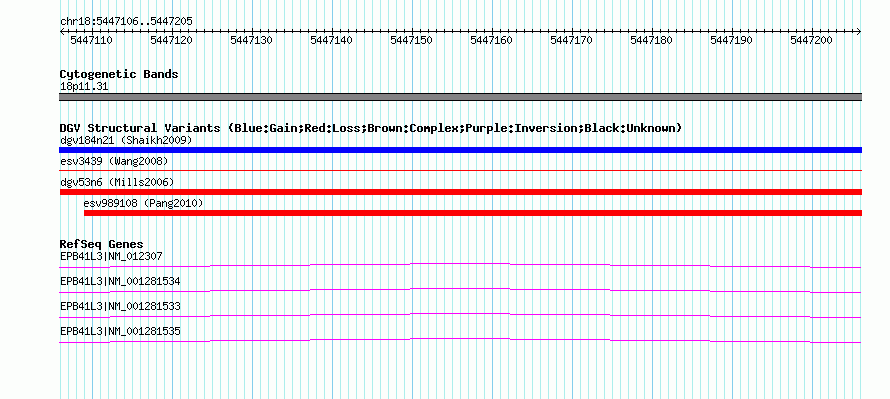Click the thin red esv3439 loss line
The width and height of the screenshot is (890, 399).
click(460, 170)
